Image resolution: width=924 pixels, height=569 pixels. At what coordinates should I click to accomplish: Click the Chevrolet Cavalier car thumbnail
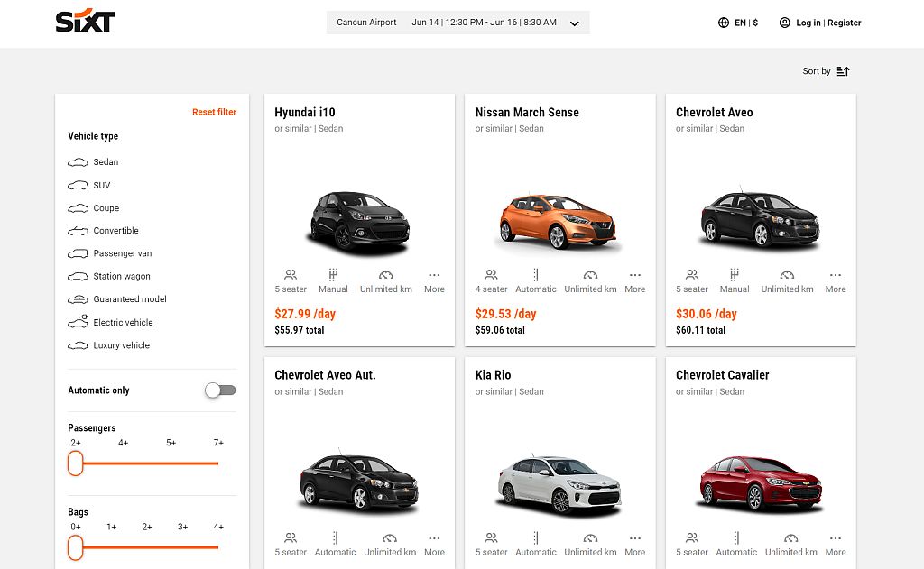760,482
